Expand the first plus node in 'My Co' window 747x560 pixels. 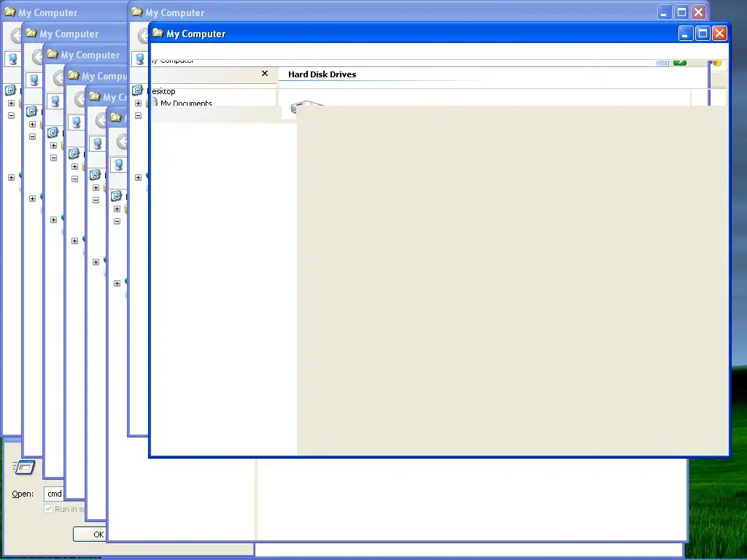96,187
